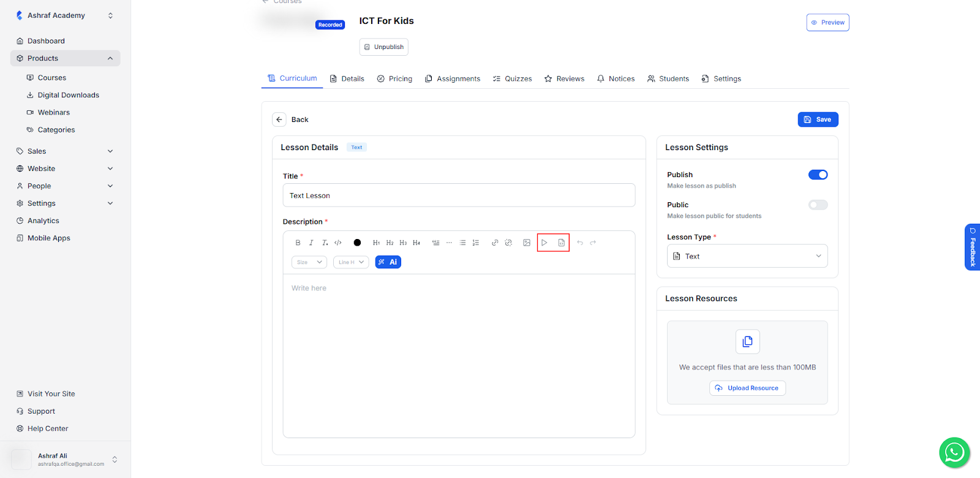The width and height of the screenshot is (980, 478).
Task: Turn off the Publish lesson toggle
Action: click(818, 175)
